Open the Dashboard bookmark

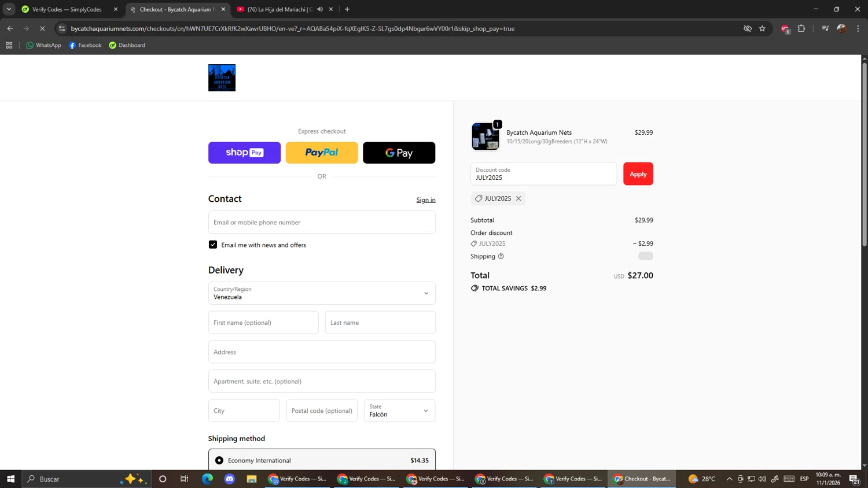[127, 45]
